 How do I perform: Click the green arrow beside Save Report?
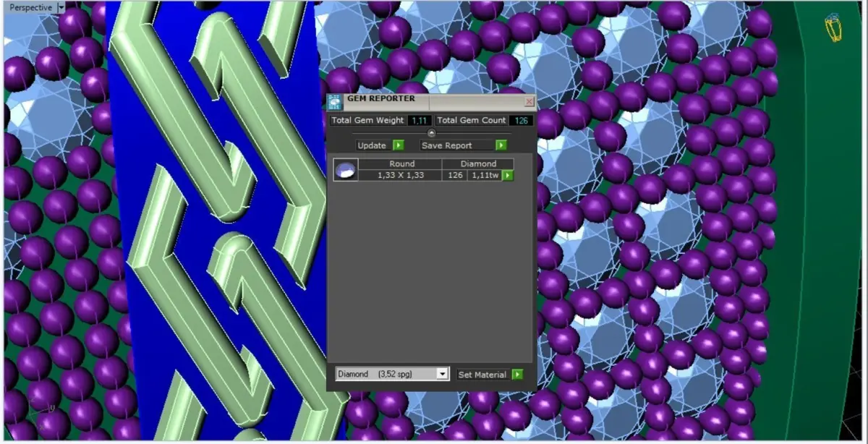click(x=501, y=145)
